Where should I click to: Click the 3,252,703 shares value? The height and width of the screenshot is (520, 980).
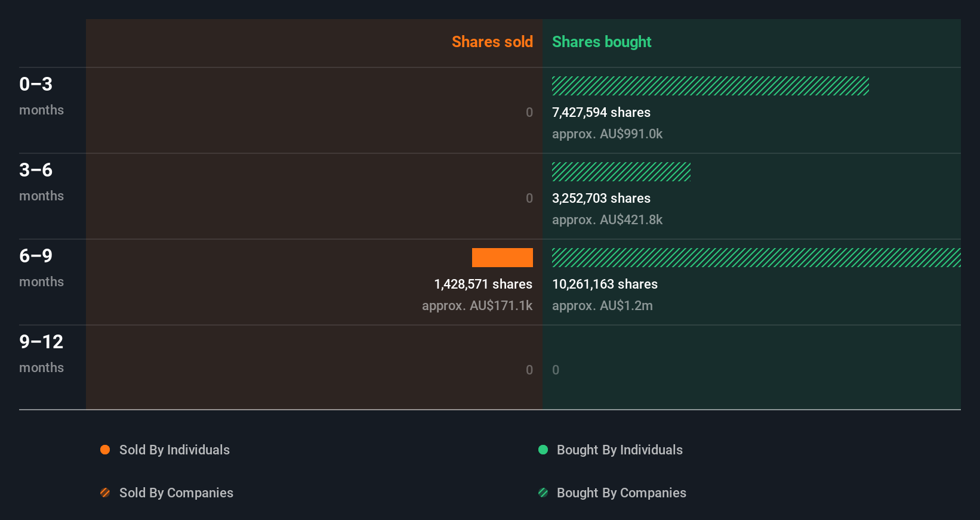point(601,198)
